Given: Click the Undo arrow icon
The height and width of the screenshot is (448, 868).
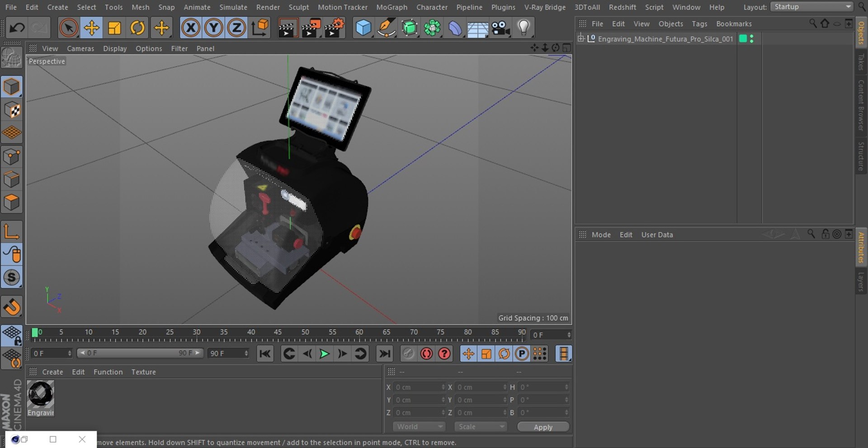Looking at the screenshot, I should tap(17, 28).
